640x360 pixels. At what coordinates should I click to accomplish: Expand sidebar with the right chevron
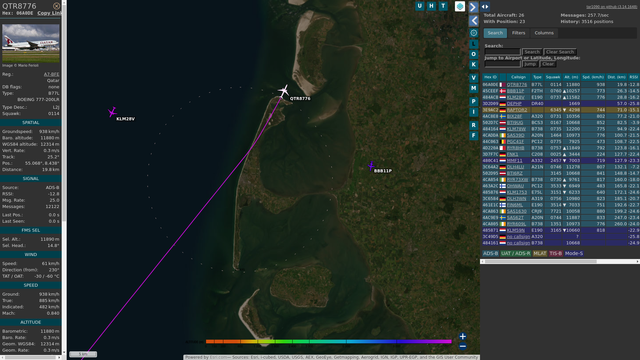click(473, 7)
